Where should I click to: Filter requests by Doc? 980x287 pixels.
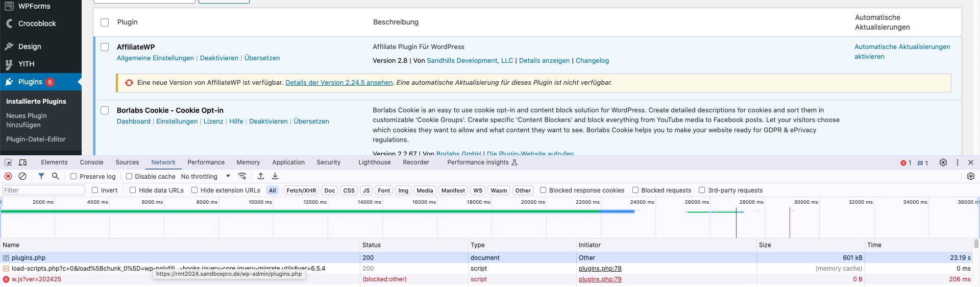(330, 190)
